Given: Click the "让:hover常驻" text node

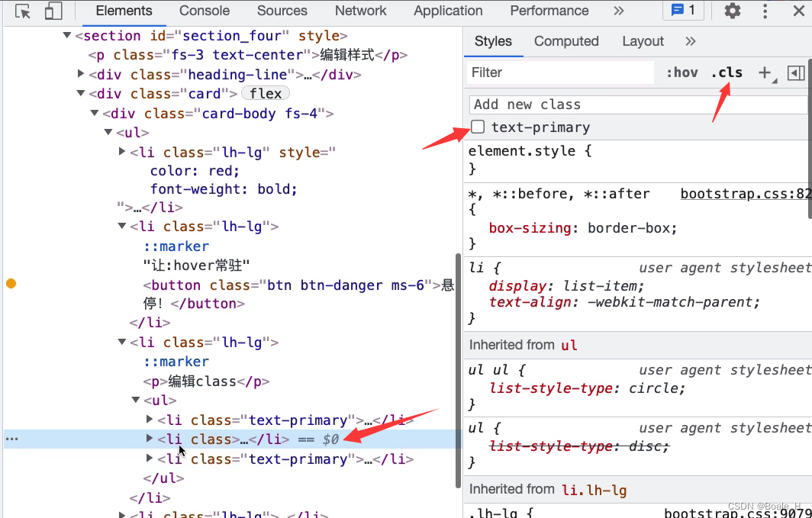Looking at the screenshot, I should click(x=197, y=265).
